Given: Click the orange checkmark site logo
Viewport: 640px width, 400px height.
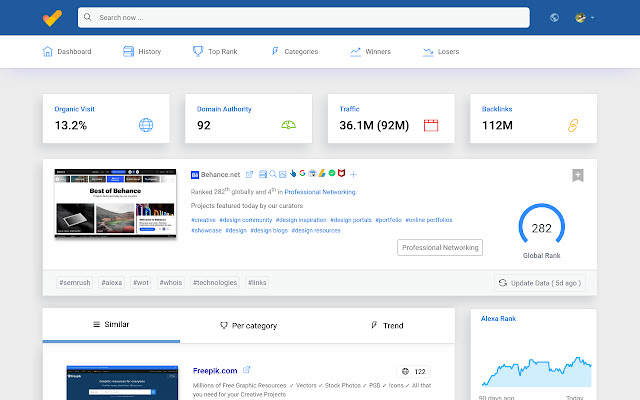Looking at the screenshot, I should click(x=52, y=18).
